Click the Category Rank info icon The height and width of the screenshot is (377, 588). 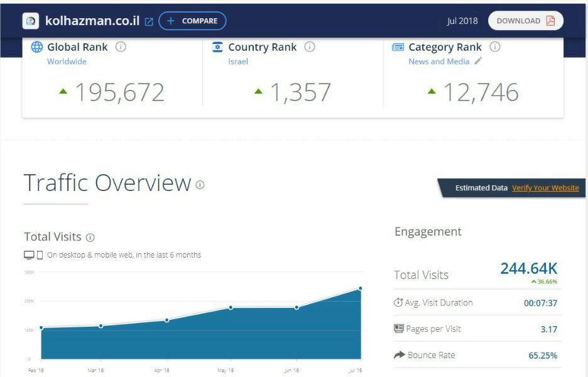click(x=495, y=47)
